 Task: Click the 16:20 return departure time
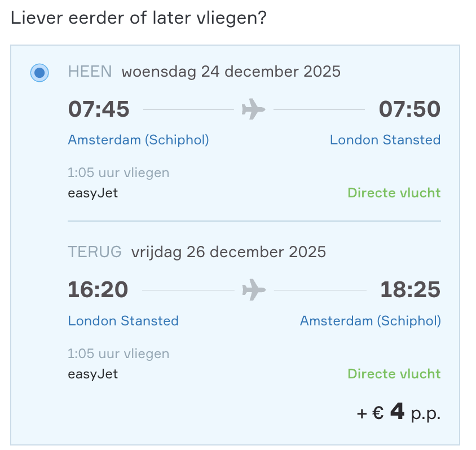[98, 290]
